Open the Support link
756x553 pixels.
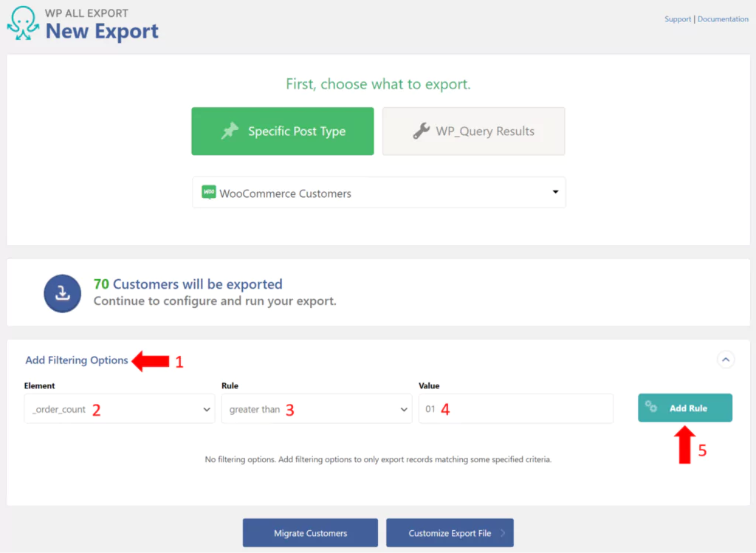pos(678,19)
